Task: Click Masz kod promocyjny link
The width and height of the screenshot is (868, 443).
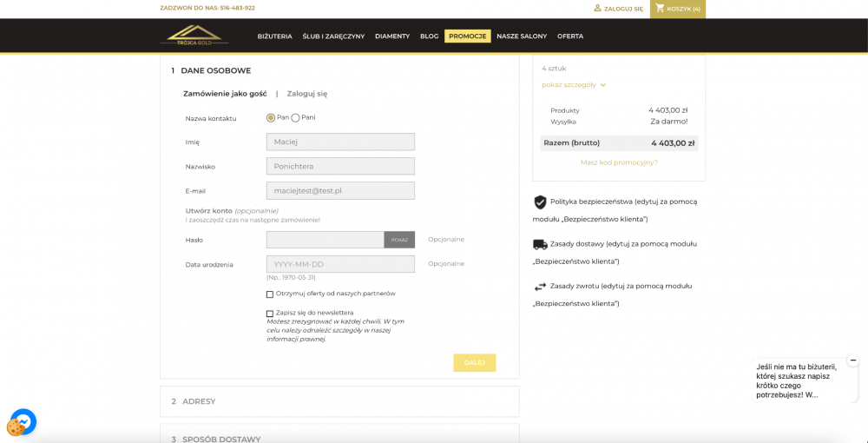Action: [x=619, y=162]
